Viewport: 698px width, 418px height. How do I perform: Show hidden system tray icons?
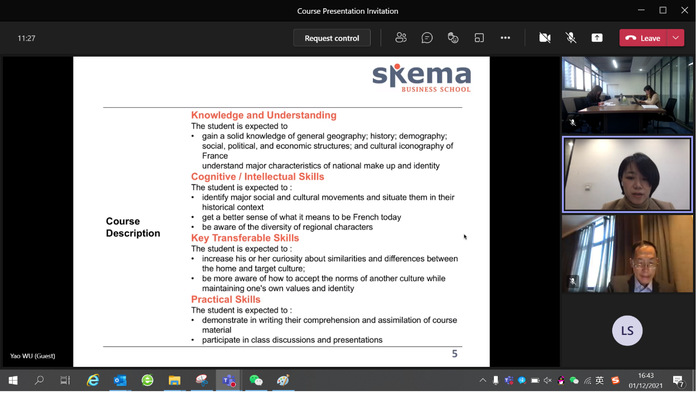click(x=483, y=381)
